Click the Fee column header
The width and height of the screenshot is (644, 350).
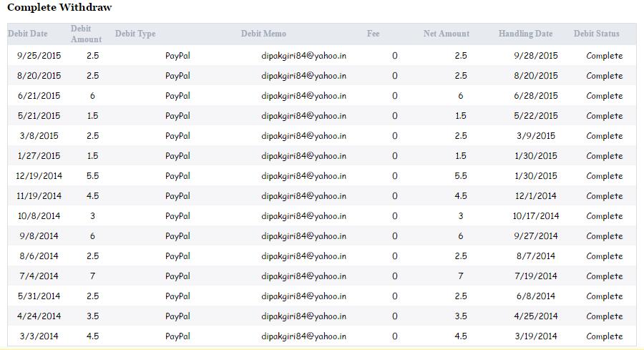coord(373,34)
